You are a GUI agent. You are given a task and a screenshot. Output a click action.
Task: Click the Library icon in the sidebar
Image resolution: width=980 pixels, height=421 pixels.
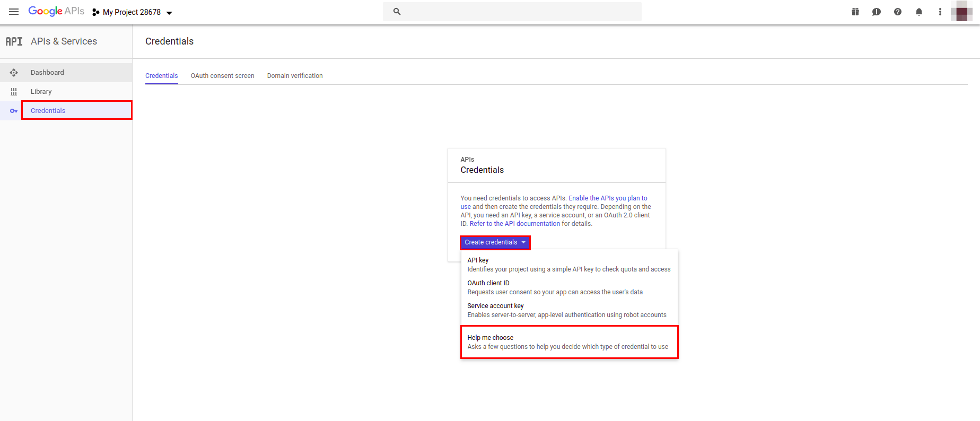pyautogui.click(x=14, y=92)
